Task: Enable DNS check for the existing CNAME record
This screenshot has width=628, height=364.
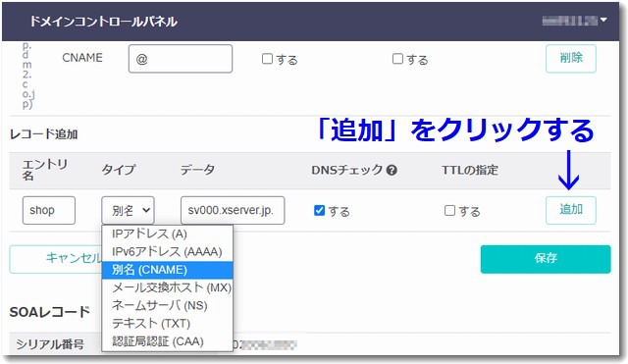Action: [267, 59]
